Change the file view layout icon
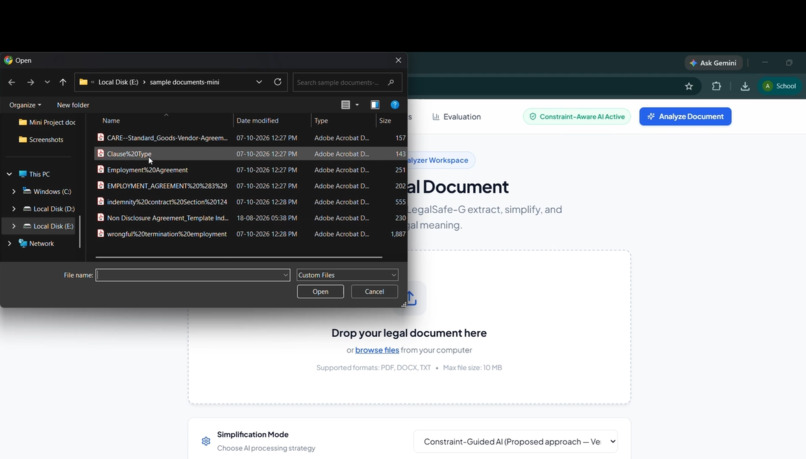The image size is (806, 459). (345, 105)
